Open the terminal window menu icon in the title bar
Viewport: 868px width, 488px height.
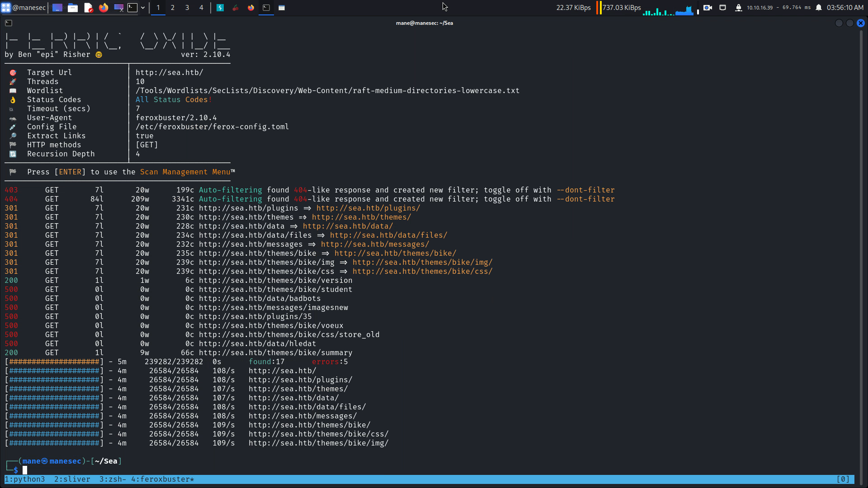pyautogui.click(x=9, y=23)
